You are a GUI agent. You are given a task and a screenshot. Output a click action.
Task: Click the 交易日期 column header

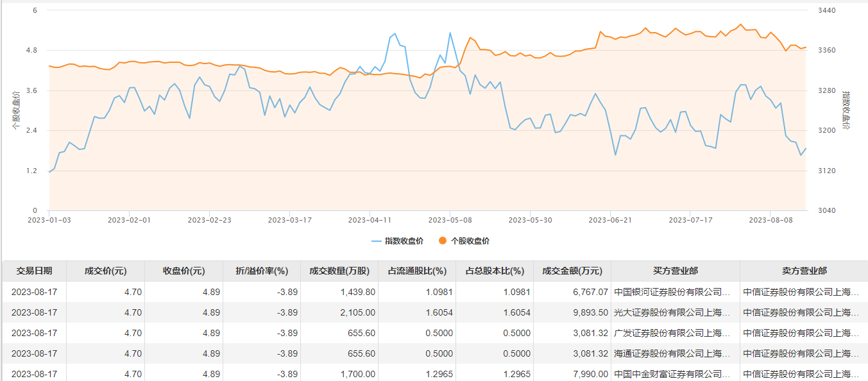point(35,271)
